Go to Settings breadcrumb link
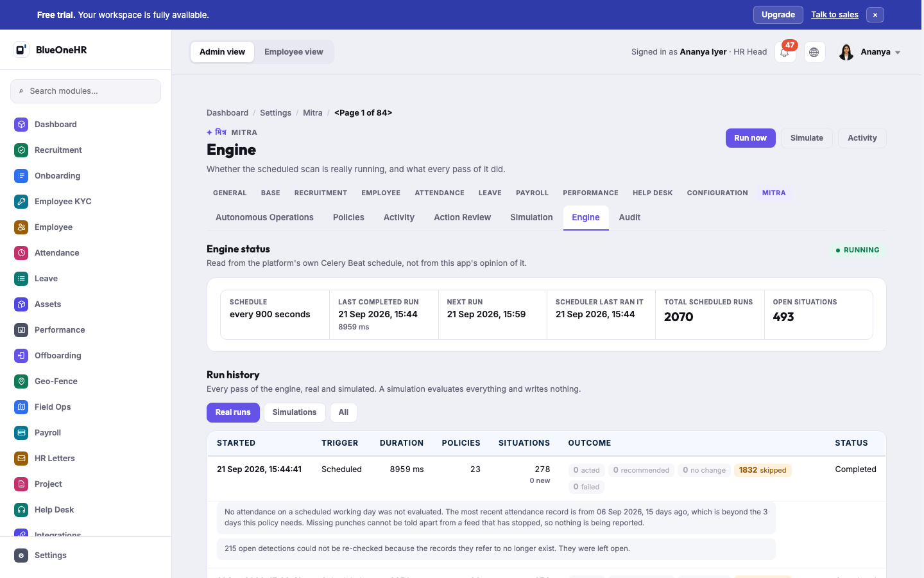Image resolution: width=924 pixels, height=578 pixels. point(275,112)
